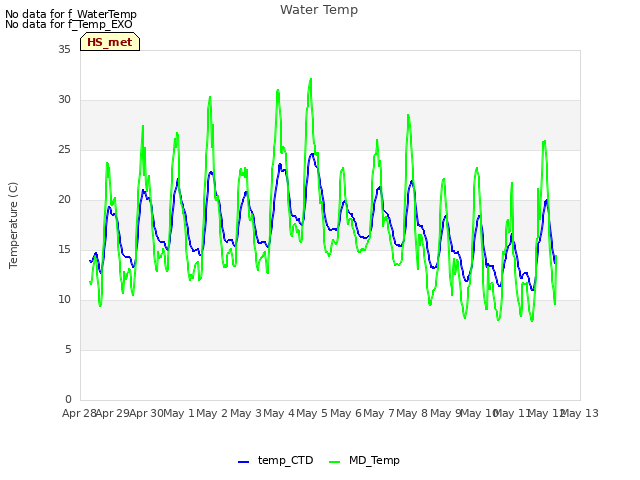Click the y-axis tick label 35
Viewport: 640px width, 480px height.
(x=64, y=49)
